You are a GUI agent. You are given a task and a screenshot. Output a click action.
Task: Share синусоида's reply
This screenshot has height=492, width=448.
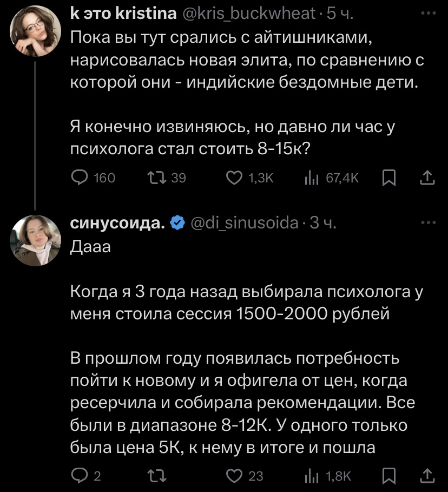[x=427, y=475]
